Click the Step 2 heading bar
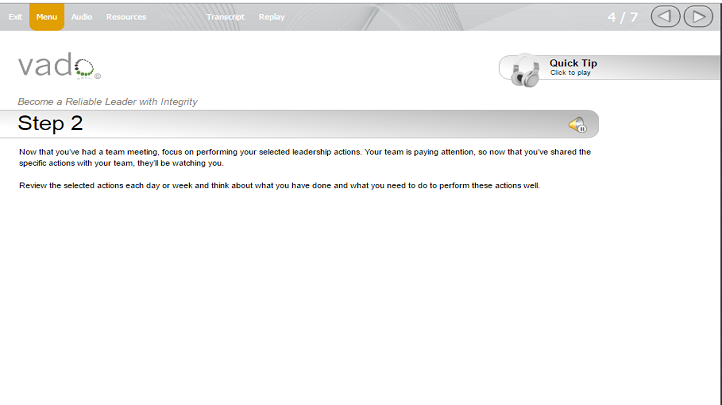This screenshot has width=722, height=405. (299, 124)
